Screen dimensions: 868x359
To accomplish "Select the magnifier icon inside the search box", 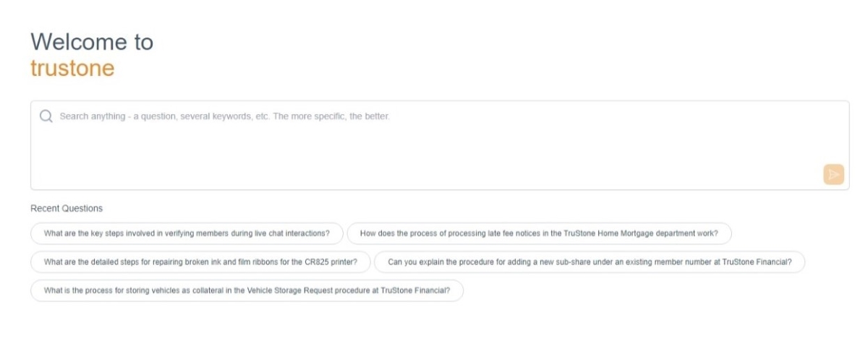I will point(46,116).
